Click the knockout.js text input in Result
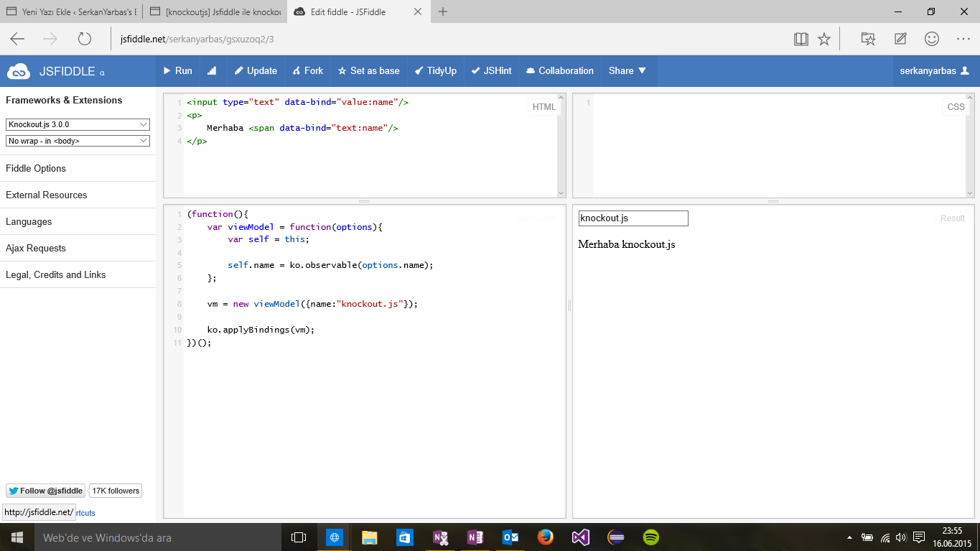Image resolution: width=980 pixels, height=551 pixels. pos(633,218)
